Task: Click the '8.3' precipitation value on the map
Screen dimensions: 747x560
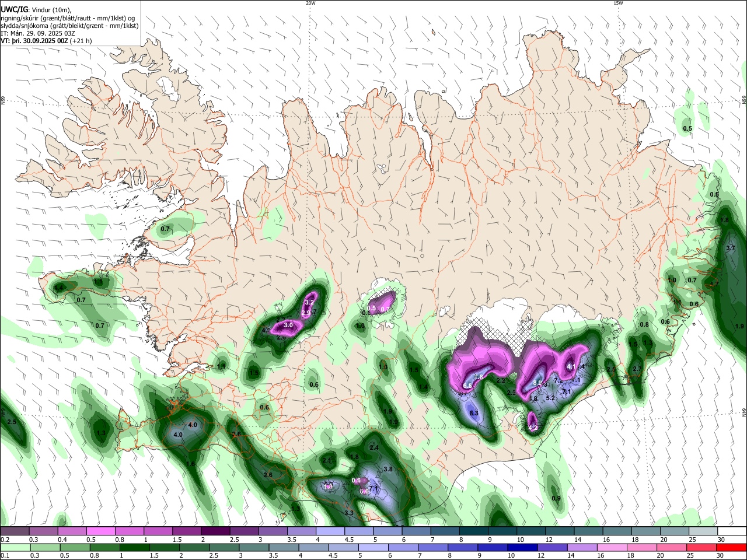Action: point(474,414)
